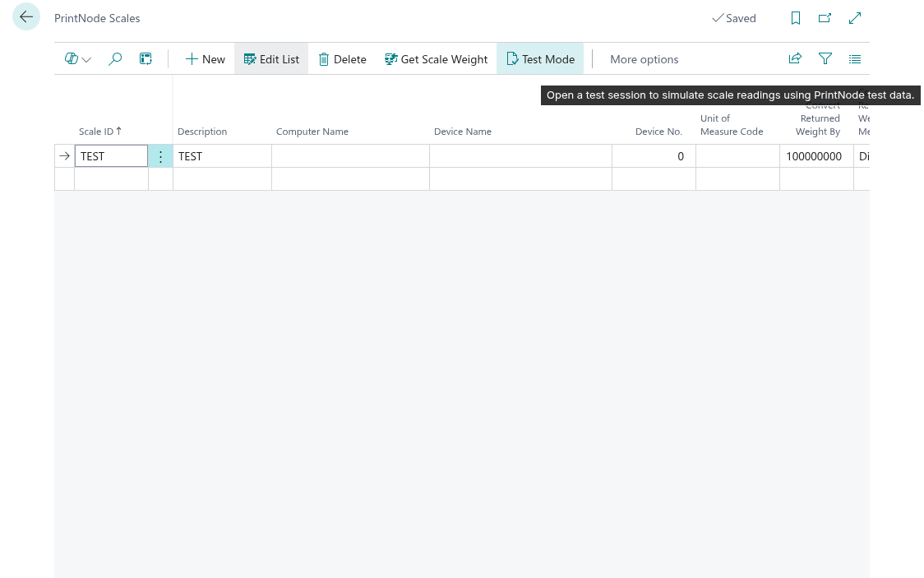Viewport: 924px width, 578px height.
Task: Expand the Copilot dropdown chevron
Action: [86, 60]
